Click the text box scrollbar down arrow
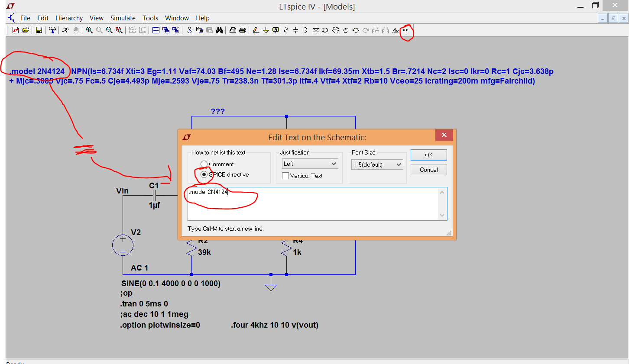This screenshot has height=364, width=629. [x=442, y=215]
